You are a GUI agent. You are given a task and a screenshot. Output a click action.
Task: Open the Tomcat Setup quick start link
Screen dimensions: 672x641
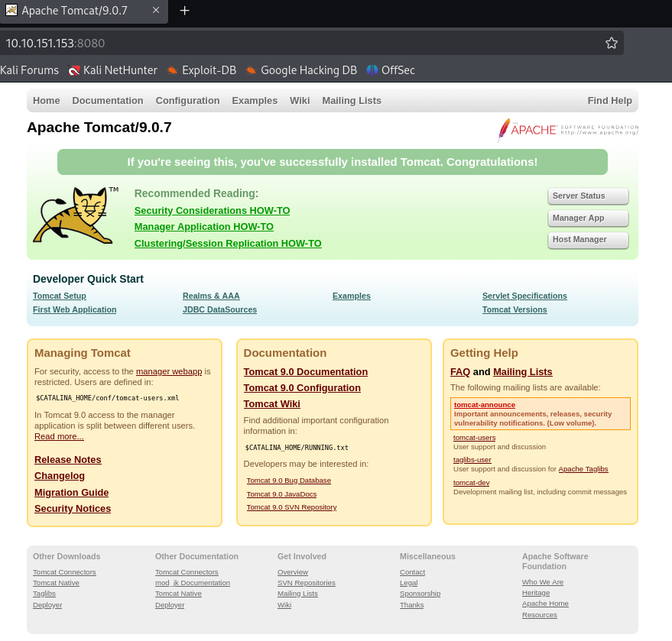(60, 296)
